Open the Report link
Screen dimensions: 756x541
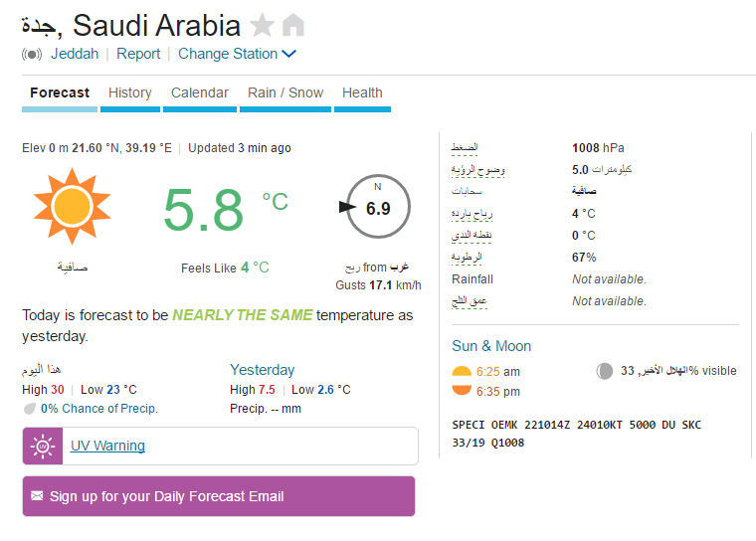click(138, 54)
